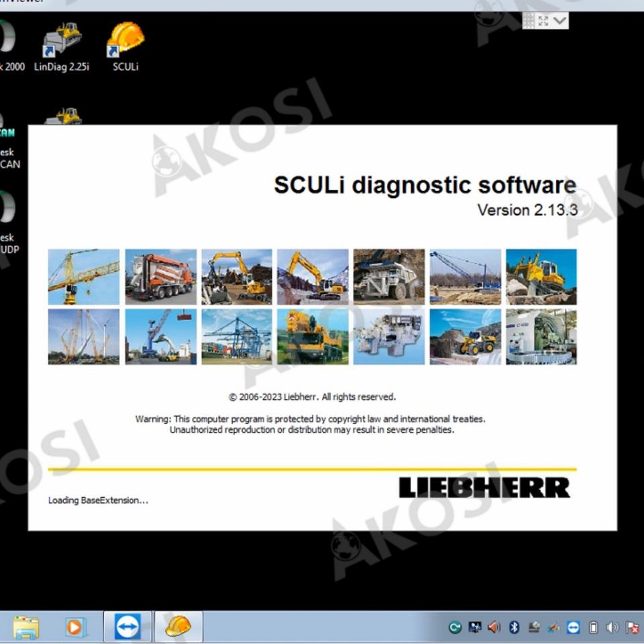The image size is (644, 644).
Task: Click the '© 2006-2023 Liebherr' copyright line
Action: tap(312, 396)
